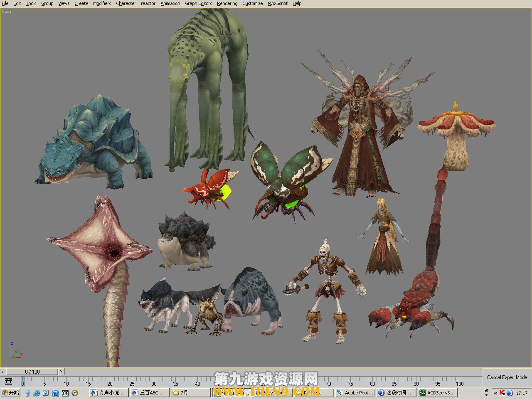Image resolution: width=532 pixels, height=399 pixels.
Task: Open the MAXScript menu
Action: [278, 3]
